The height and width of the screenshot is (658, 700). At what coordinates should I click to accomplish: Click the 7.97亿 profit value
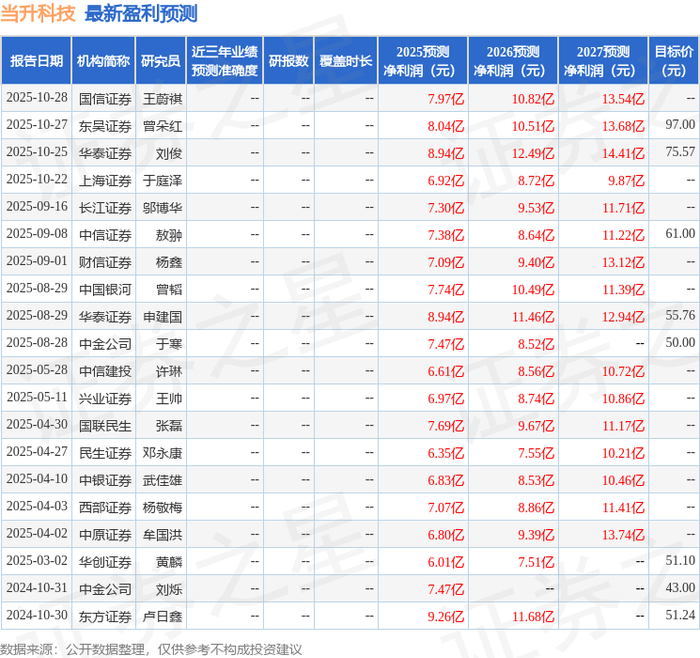(446, 99)
